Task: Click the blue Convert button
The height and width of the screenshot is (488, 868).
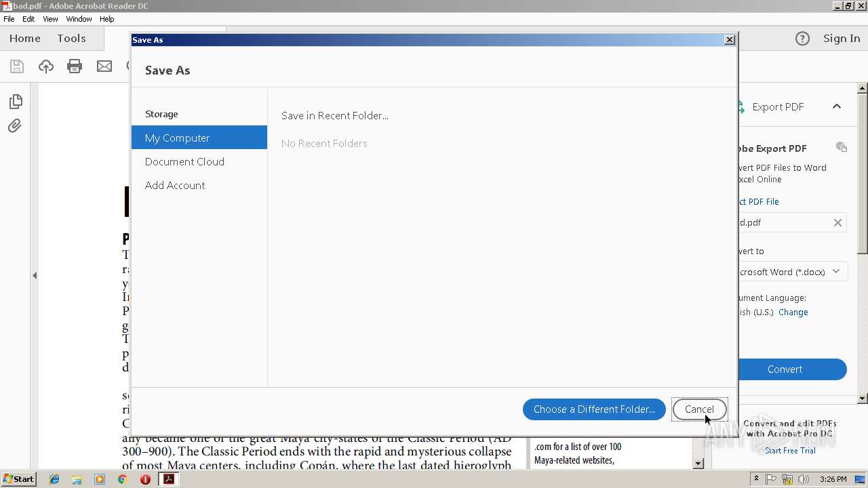Action: coord(791,369)
